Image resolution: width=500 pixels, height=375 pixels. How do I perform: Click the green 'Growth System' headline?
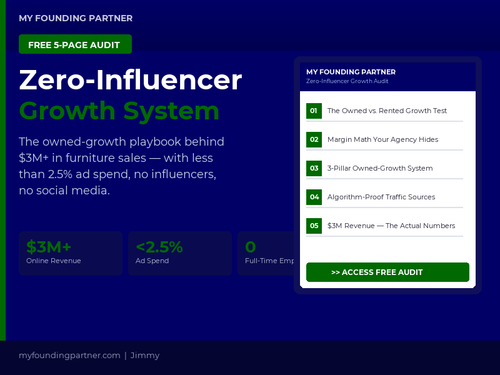tap(119, 111)
